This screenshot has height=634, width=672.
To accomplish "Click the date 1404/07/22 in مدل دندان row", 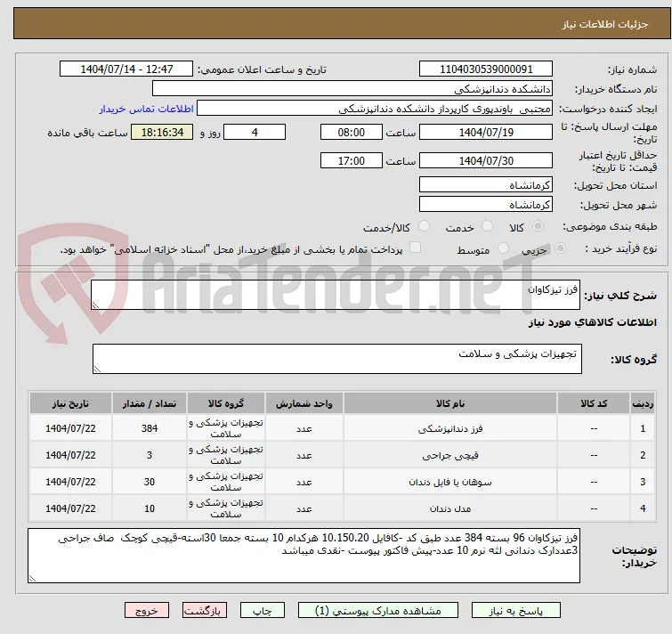I will pyautogui.click(x=70, y=508).
